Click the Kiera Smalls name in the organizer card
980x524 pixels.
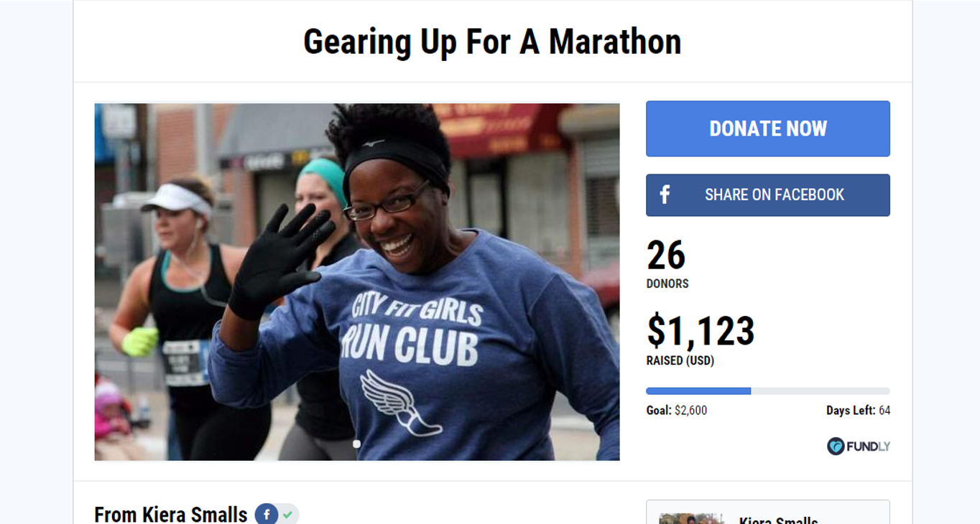coord(778,520)
